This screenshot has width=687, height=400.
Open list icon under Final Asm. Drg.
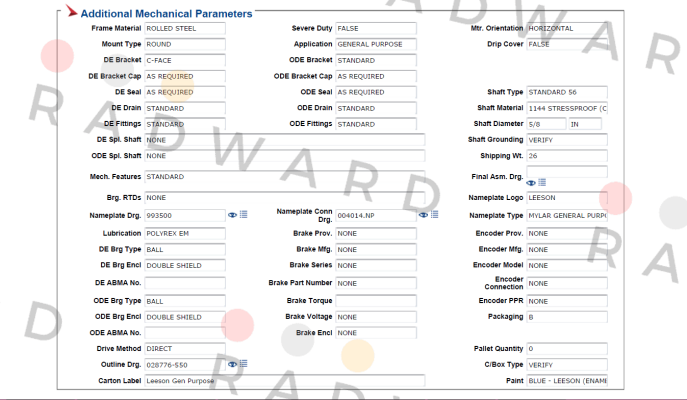pyautogui.click(x=542, y=182)
